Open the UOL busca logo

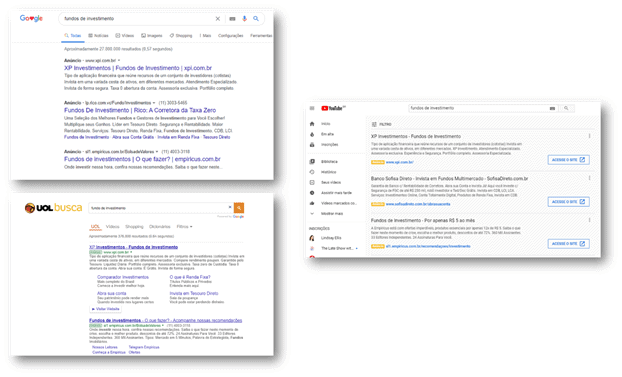coord(53,208)
